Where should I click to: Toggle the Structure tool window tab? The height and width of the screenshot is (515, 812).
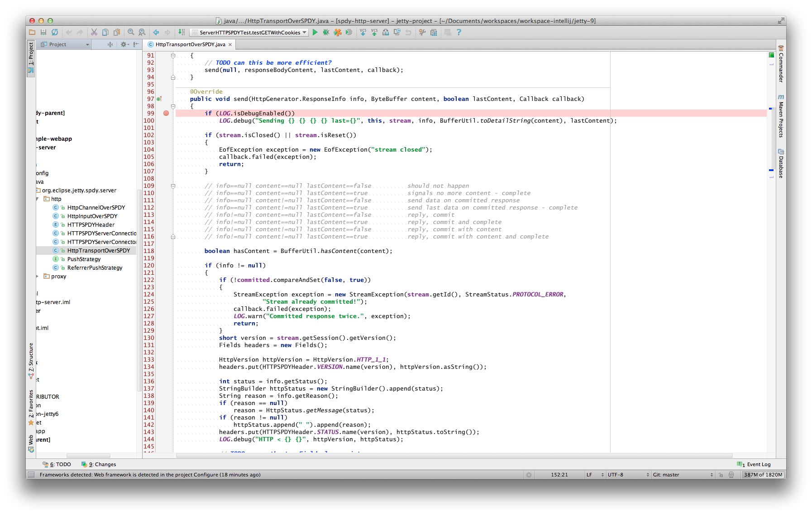click(x=31, y=361)
